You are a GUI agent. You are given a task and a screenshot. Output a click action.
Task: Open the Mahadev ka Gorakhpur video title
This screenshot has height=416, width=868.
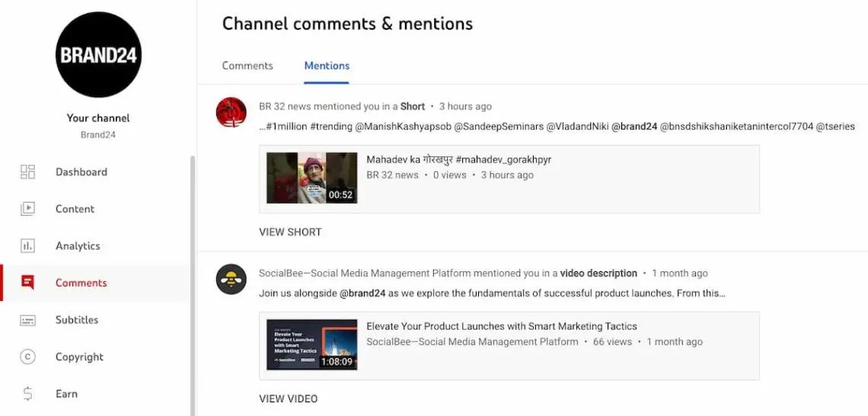(459, 160)
